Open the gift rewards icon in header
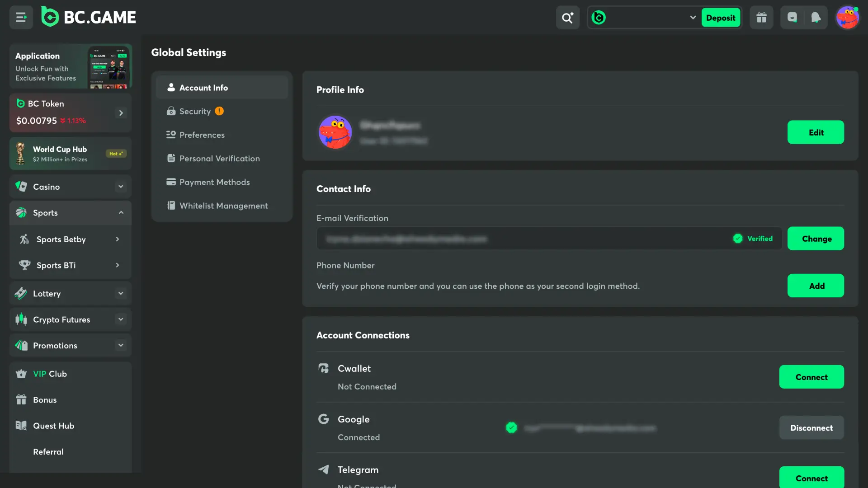The height and width of the screenshot is (488, 868). coord(761,18)
